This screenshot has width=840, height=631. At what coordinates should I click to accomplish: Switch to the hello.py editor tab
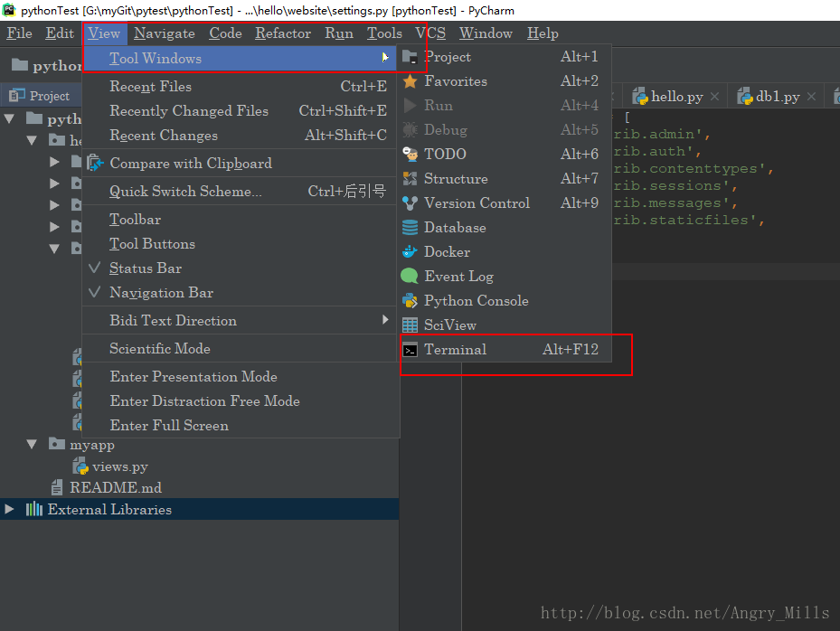[676, 97]
